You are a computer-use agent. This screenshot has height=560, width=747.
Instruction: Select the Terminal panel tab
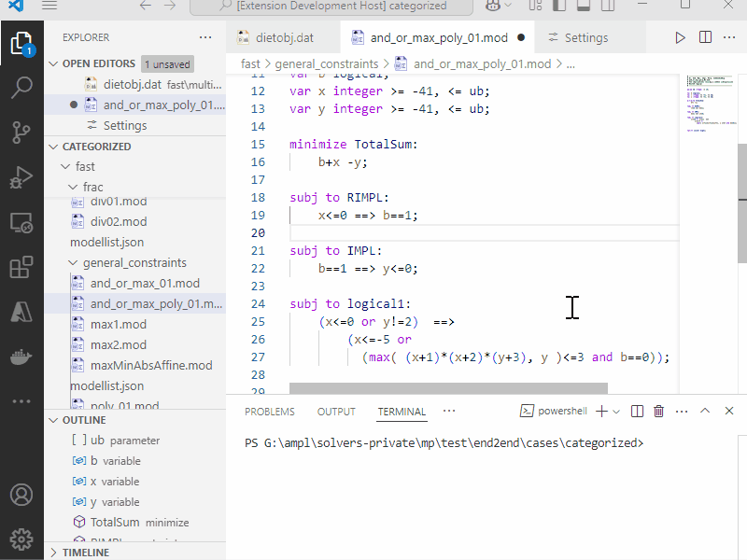click(x=402, y=412)
